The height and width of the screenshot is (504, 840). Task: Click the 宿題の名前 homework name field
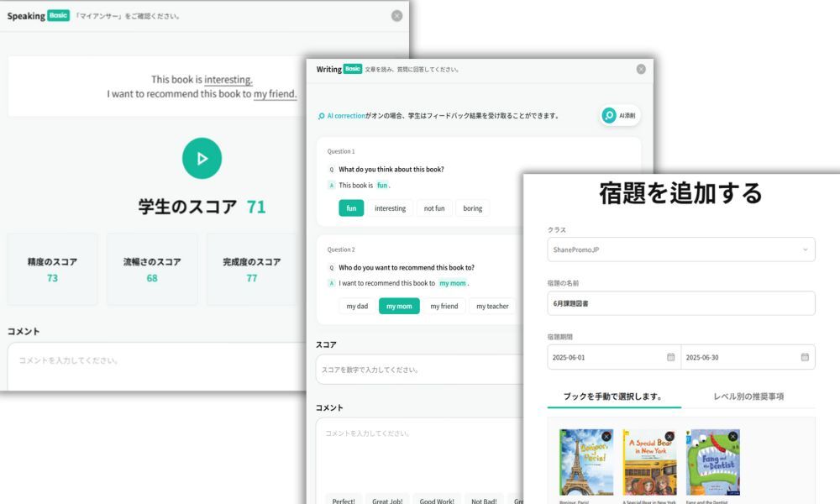680,303
